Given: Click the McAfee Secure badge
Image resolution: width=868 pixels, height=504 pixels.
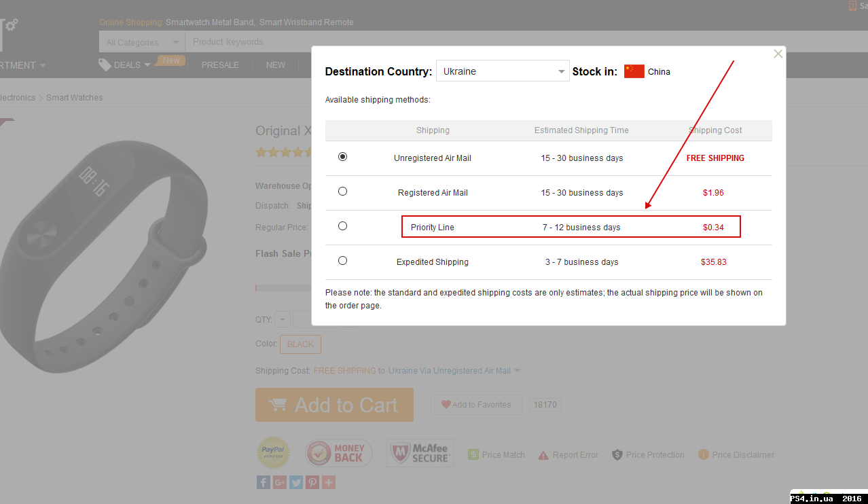Looking at the screenshot, I should [420, 453].
